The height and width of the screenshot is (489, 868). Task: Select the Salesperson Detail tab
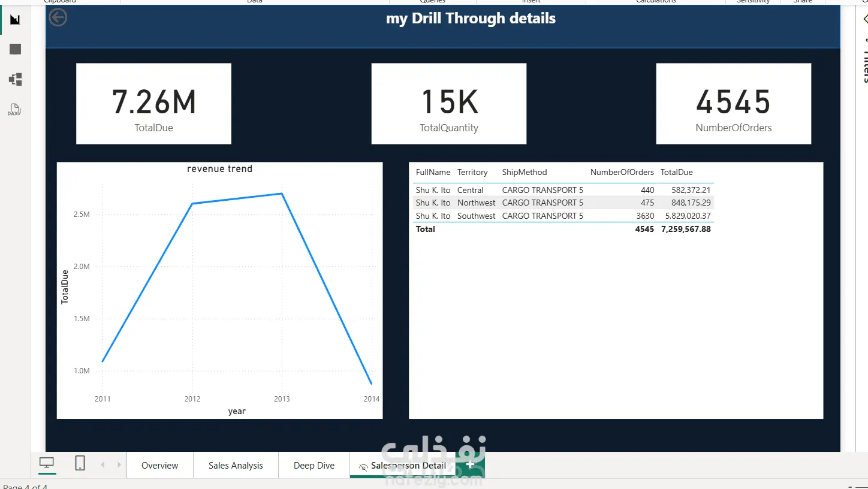[x=403, y=465]
